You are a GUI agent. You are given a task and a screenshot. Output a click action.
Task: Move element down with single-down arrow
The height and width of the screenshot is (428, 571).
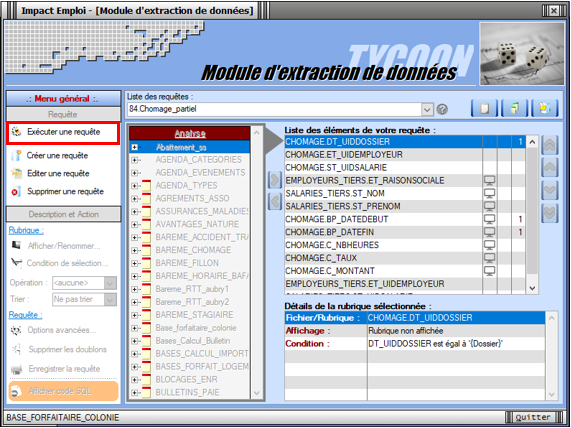[x=550, y=190]
